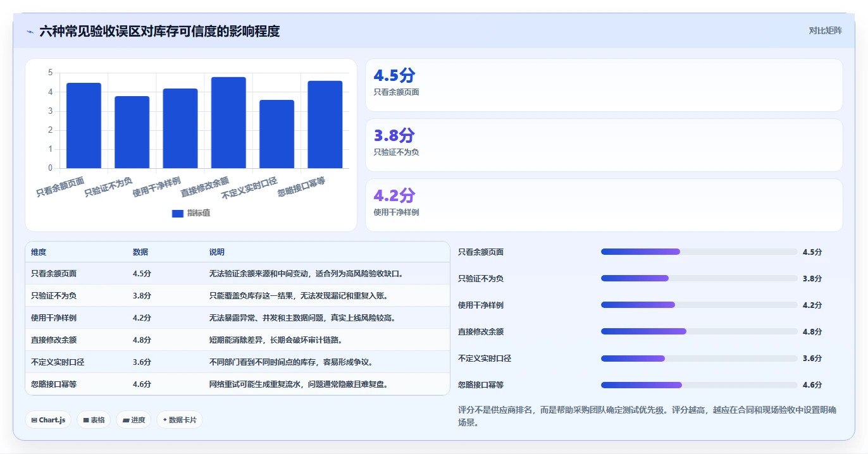Image resolution: width=868 pixels, height=454 pixels.
Task: Click the 说明 column header
Action: coord(217,252)
